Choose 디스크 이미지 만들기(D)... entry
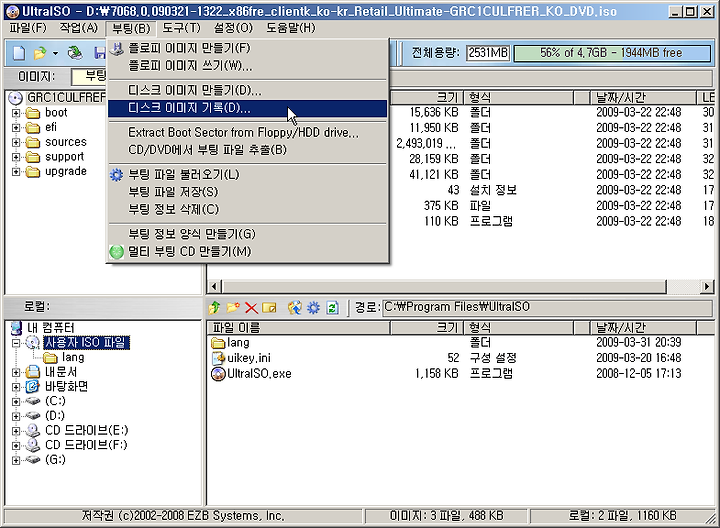The width and height of the screenshot is (720, 528). (248, 90)
